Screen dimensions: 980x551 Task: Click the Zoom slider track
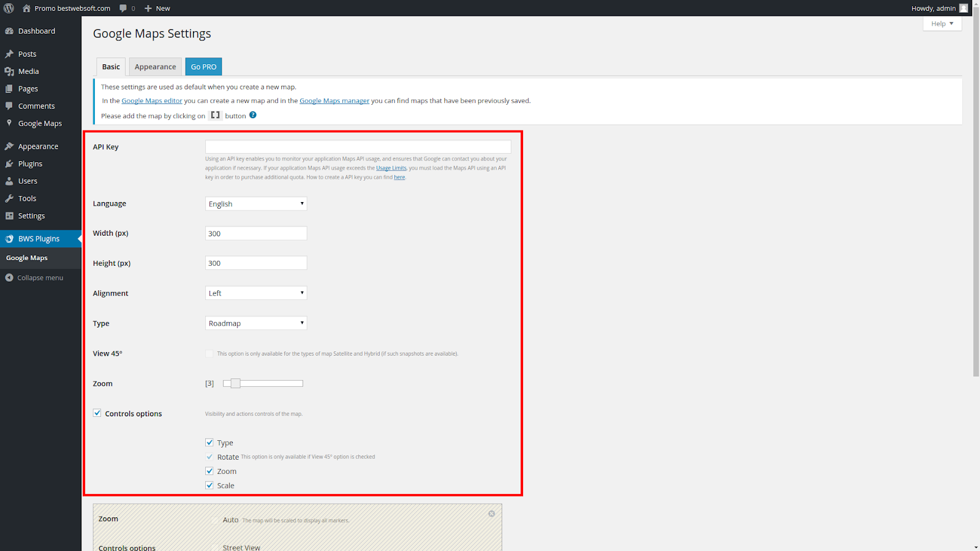pyautogui.click(x=263, y=383)
